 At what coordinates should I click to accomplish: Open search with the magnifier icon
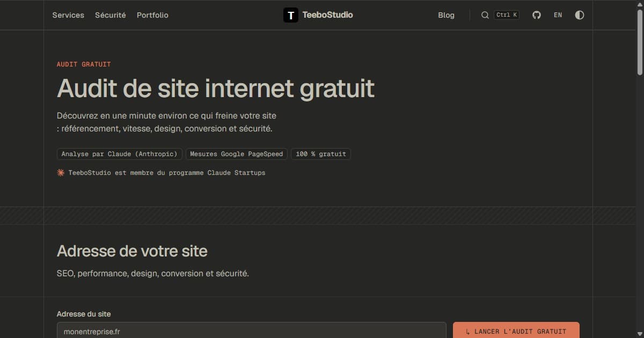click(x=485, y=15)
